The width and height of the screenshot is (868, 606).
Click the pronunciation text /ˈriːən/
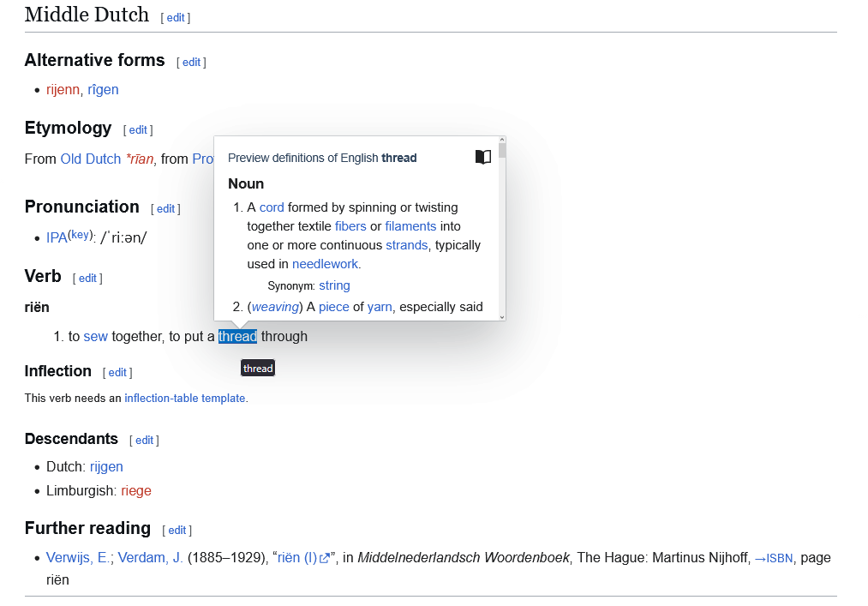pyautogui.click(x=123, y=238)
